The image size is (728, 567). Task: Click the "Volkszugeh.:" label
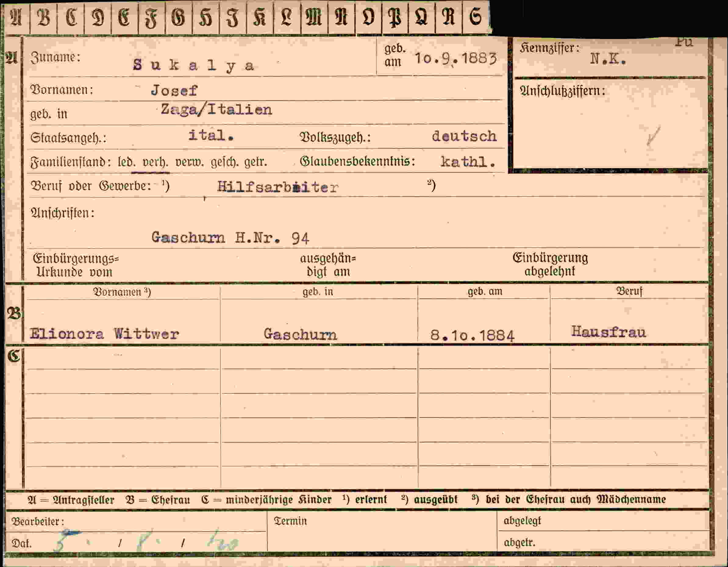click(x=335, y=137)
